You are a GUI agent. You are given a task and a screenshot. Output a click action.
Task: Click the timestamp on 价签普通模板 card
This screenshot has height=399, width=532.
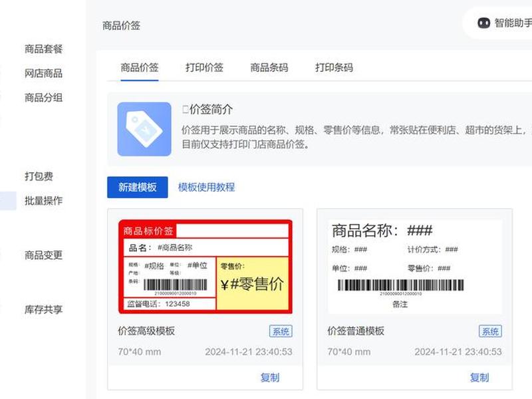458,352
